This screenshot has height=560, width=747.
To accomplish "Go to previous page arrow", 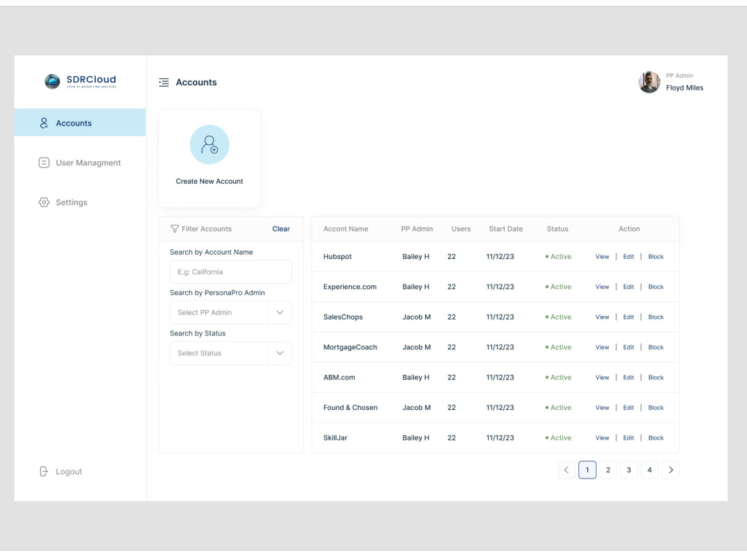I will (x=566, y=470).
